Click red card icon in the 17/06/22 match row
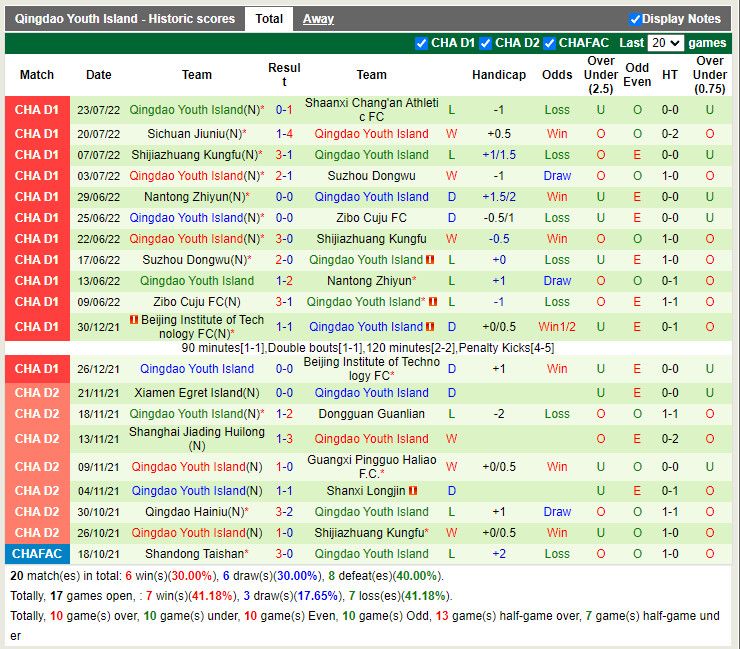Image resolution: width=740 pixels, height=649 pixels. point(429,260)
